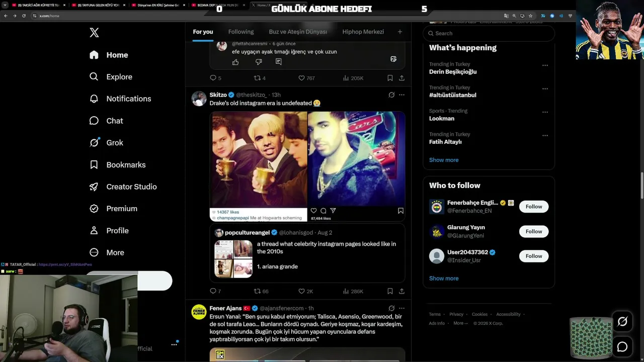Image resolution: width=644 pixels, height=362 pixels.
Task: View analytics for the 205K views post
Action: coord(353,78)
